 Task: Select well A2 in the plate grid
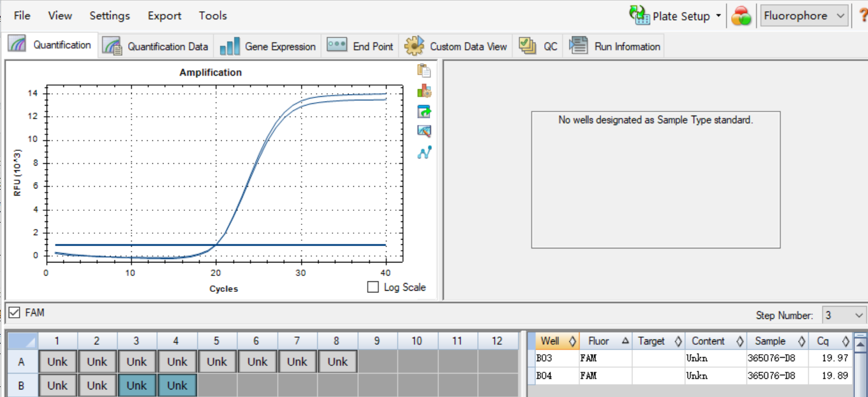97,362
